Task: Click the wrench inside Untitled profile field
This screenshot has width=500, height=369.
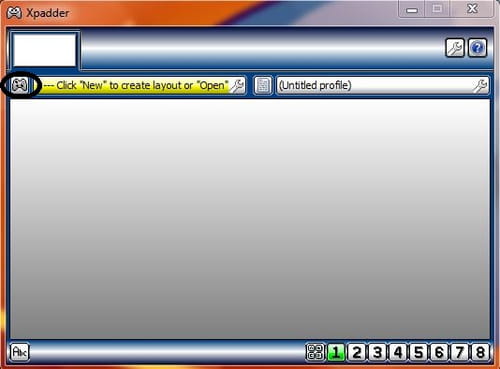Action: (x=480, y=86)
